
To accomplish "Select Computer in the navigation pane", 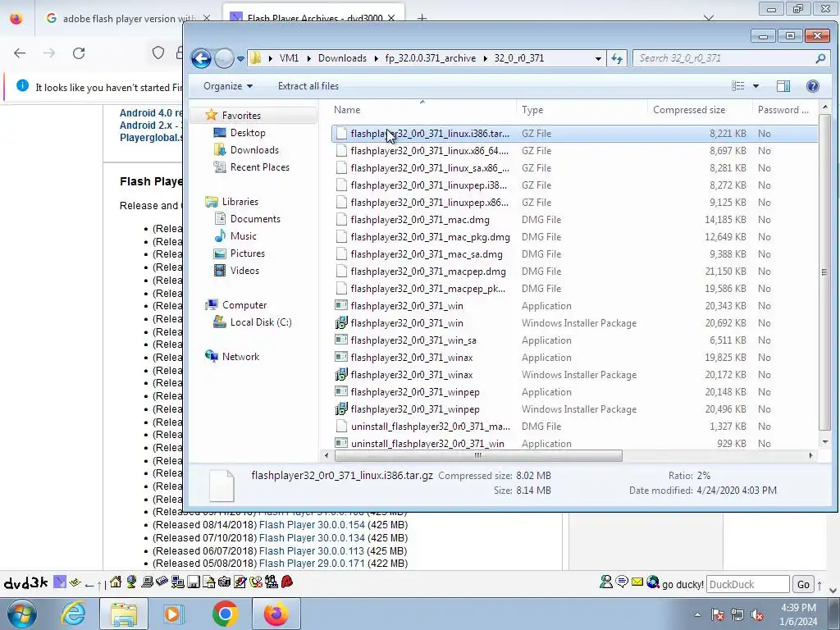I will coord(244,305).
